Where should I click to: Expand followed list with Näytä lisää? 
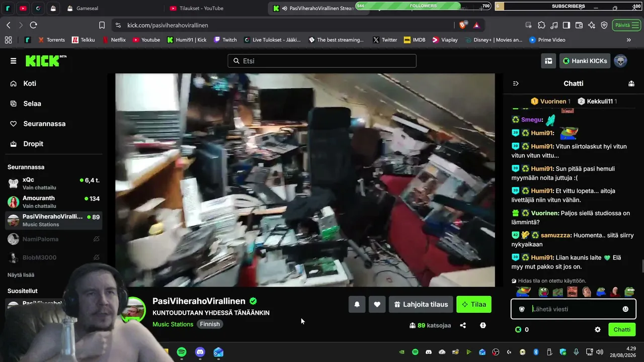(x=21, y=275)
